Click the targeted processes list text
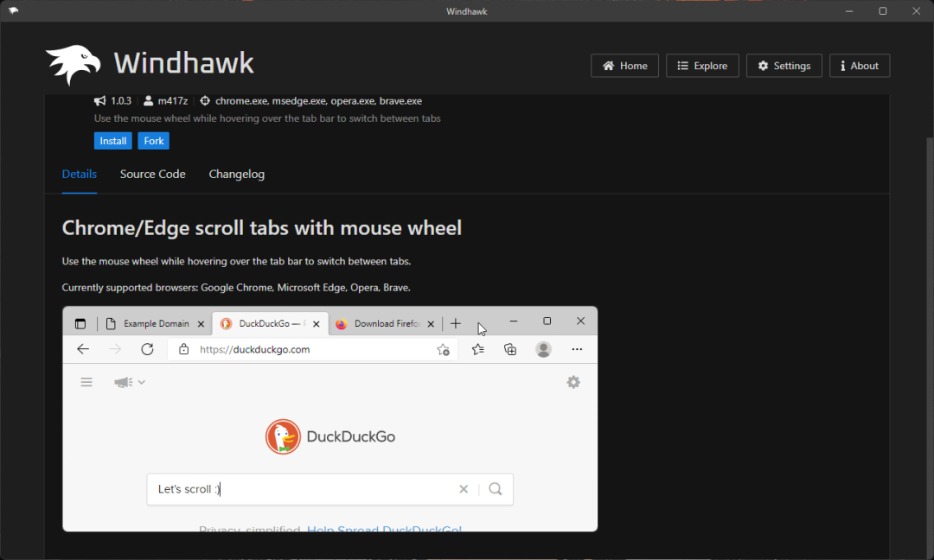This screenshot has height=560, width=934. 318,100
